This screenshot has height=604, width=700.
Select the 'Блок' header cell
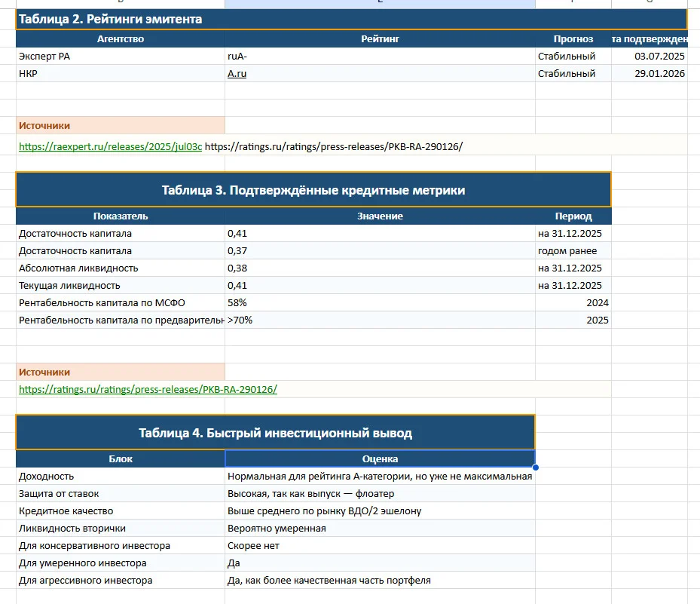(121, 458)
